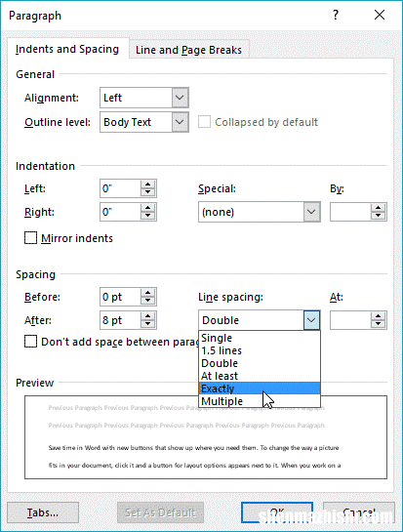Close the Paragraph dialog
This screenshot has width=403, height=532.
coord(380,15)
